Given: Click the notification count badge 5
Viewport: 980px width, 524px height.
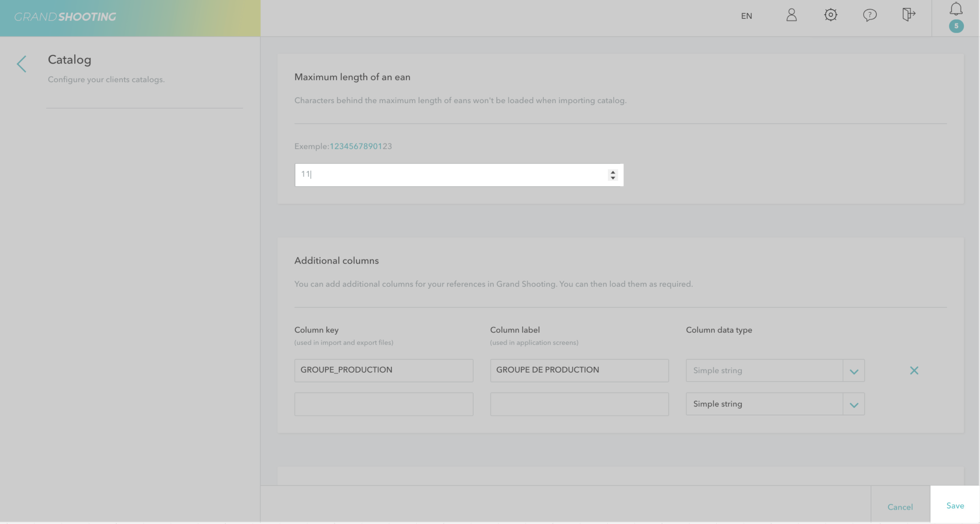Looking at the screenshot, I should [956, 26].
